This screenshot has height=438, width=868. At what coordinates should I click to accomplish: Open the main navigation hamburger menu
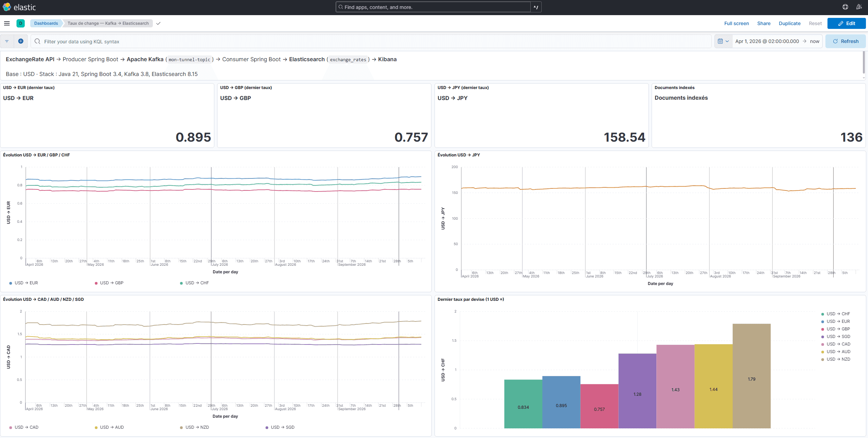[x=7, y=23]
